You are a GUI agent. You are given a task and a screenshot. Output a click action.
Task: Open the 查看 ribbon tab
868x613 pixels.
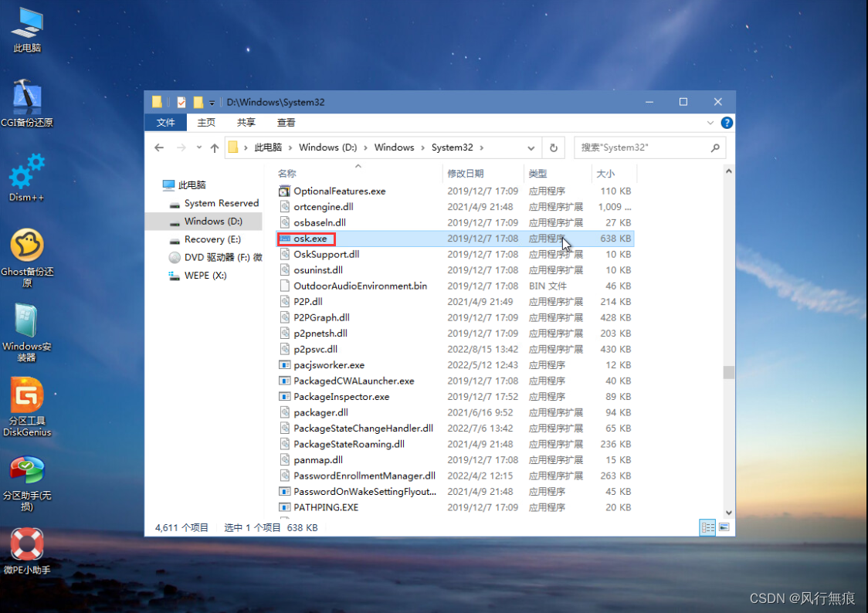(287, 123)
